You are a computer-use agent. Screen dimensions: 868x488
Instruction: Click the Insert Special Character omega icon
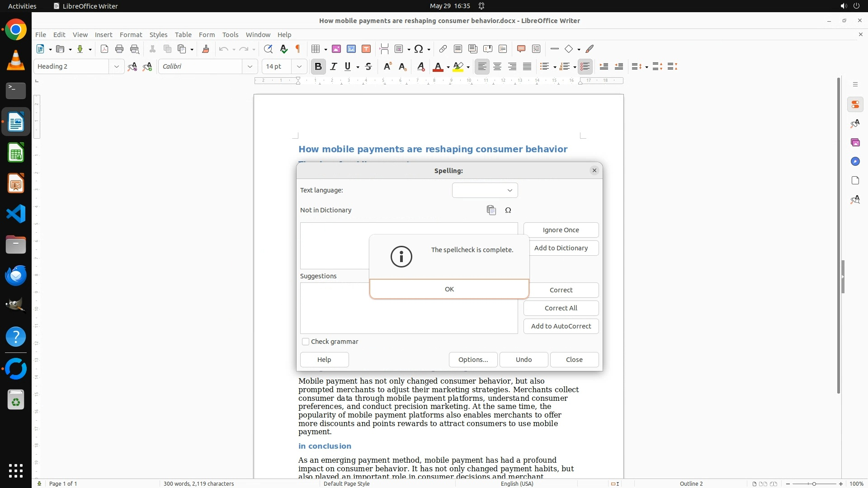419,49
